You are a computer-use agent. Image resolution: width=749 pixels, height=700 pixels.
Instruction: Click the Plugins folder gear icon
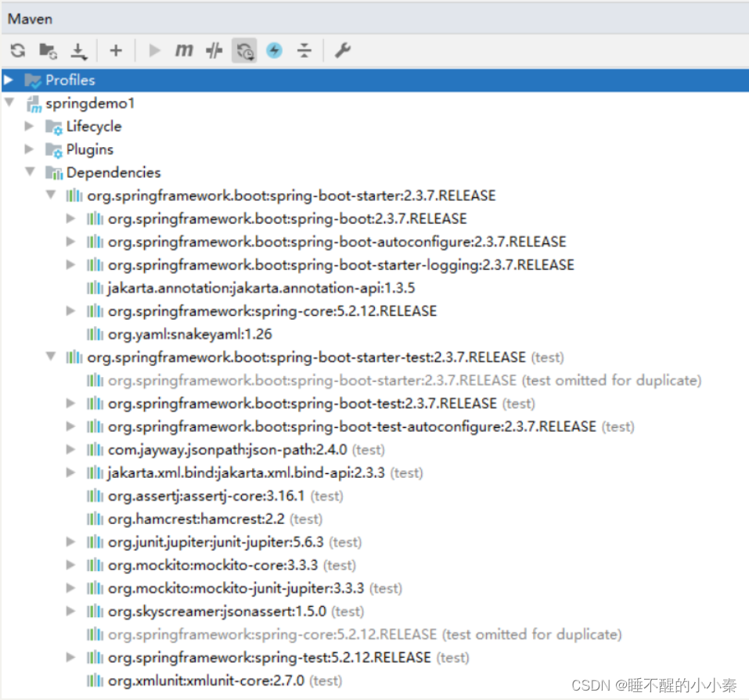coord(53,150)
